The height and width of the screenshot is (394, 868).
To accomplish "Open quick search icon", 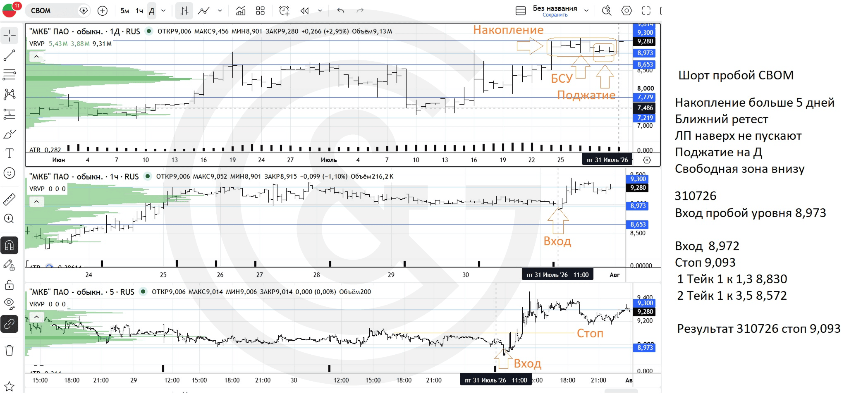I will [x=607, y=11].
